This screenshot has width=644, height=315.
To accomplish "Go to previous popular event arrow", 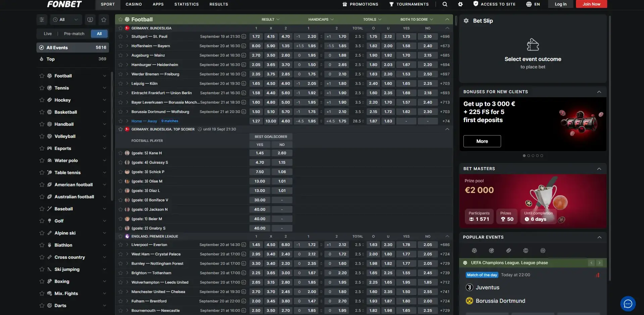I will tap(591, 263).
